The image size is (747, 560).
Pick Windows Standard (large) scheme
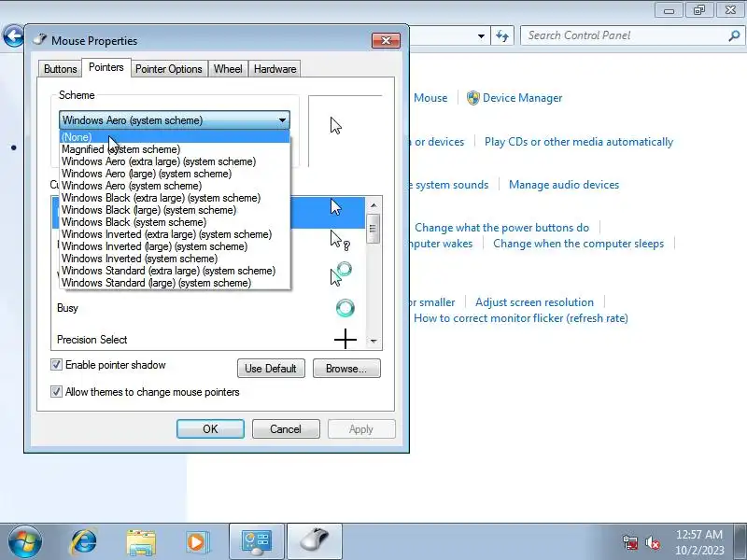(x=175, y=283)
